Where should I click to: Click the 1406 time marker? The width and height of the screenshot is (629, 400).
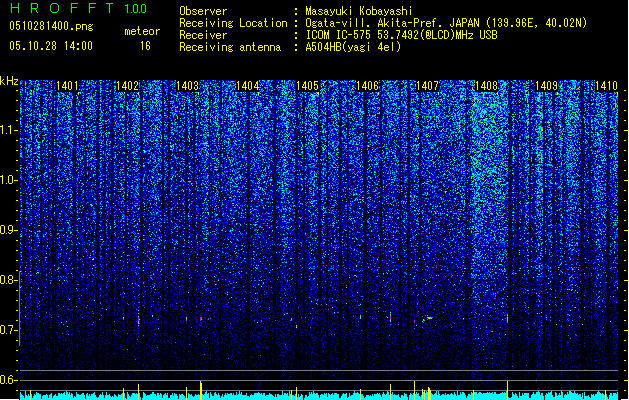click(x=367, y=86)
